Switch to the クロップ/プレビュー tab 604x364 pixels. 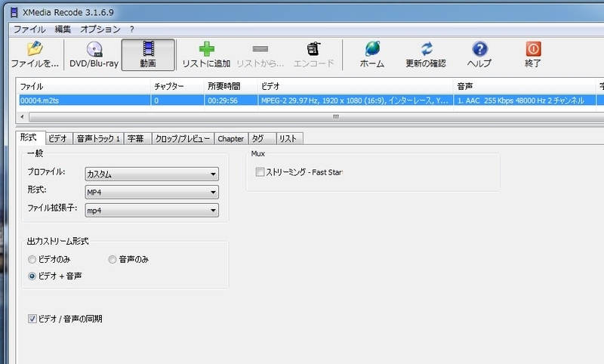(183, 139)
